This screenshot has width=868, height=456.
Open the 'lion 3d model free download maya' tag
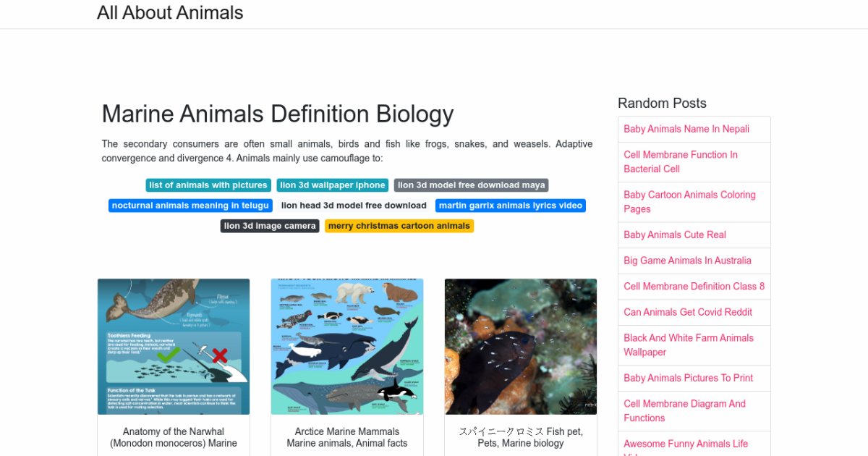point(471,185)
